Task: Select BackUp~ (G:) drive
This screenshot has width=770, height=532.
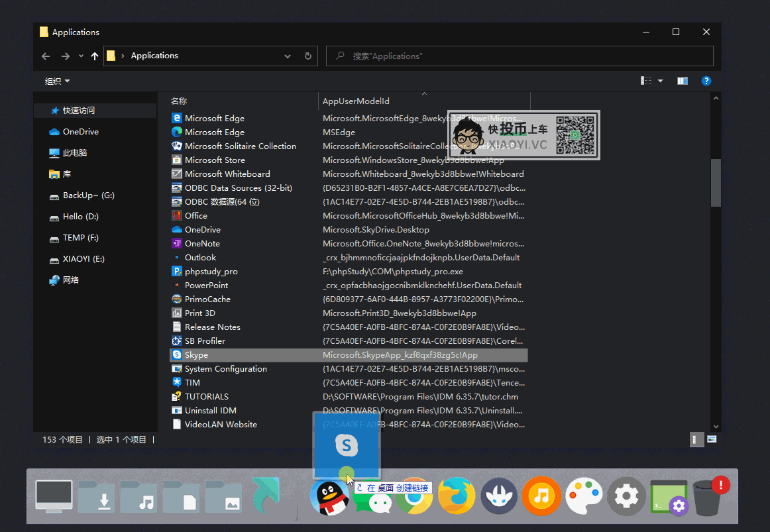Action: pos(82,195)
